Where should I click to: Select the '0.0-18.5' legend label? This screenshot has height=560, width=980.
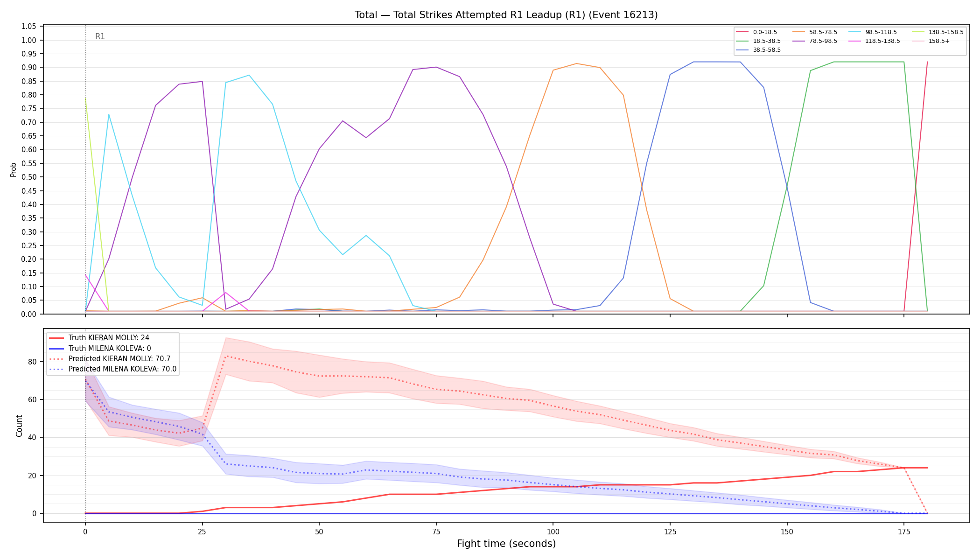click(765, 32)
